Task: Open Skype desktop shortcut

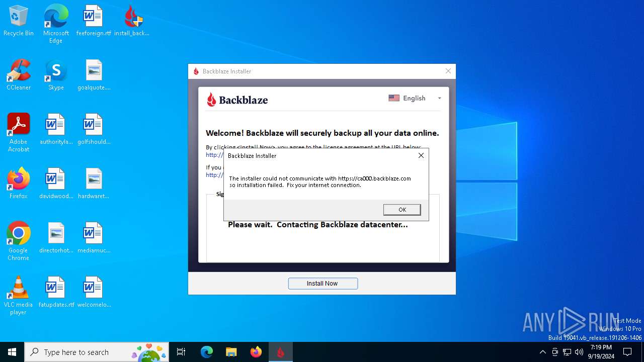Action: (x=56, y=75)
